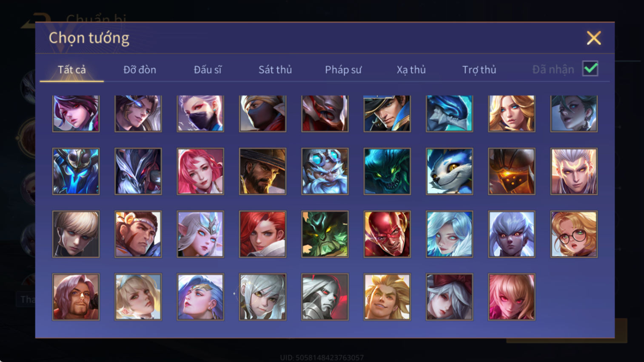This screenshot has height=362, width=644.
Task: Choose the cowboy hat bearded hero
Action: coord(262,171)
